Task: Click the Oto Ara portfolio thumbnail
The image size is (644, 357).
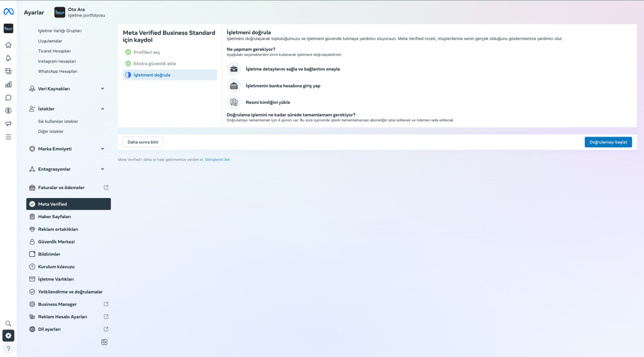Action: (60, 12)
